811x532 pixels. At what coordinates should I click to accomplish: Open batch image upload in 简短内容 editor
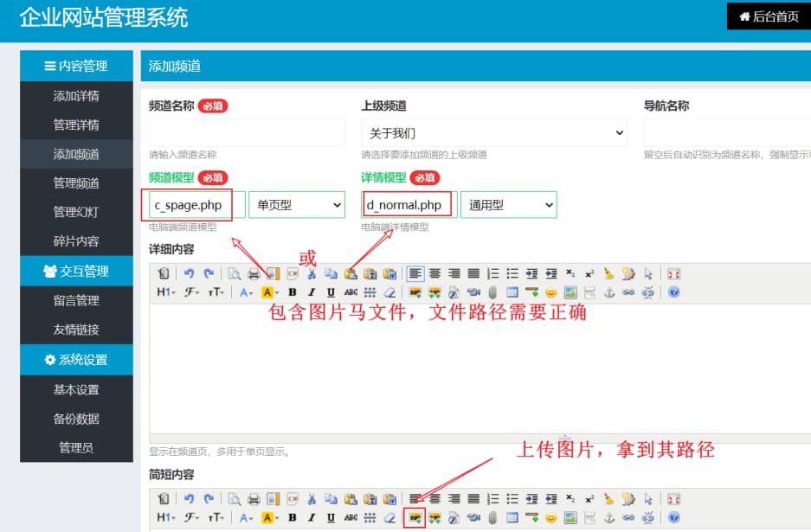coord(434,517)
